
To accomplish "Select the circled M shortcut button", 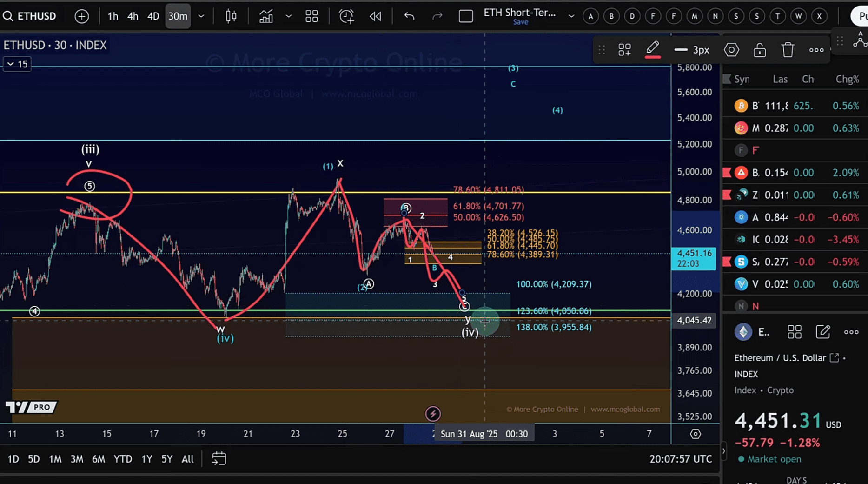I will click(695, 16).
